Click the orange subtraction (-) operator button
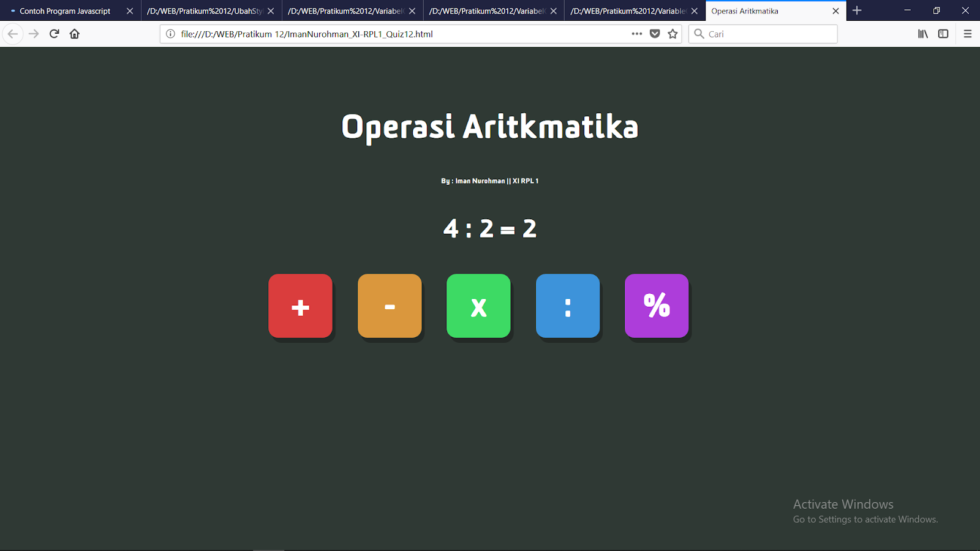This screenshot has width=980, height=551. pos(390,306)
